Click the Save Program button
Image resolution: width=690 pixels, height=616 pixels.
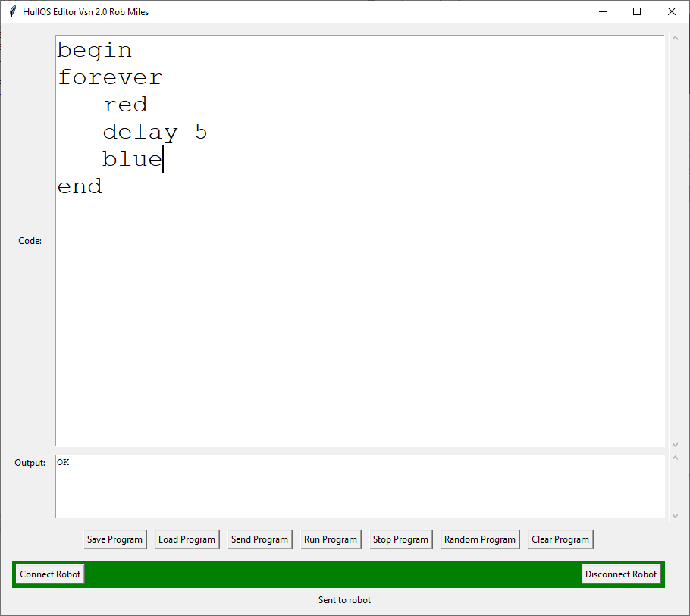click(114, 539)
